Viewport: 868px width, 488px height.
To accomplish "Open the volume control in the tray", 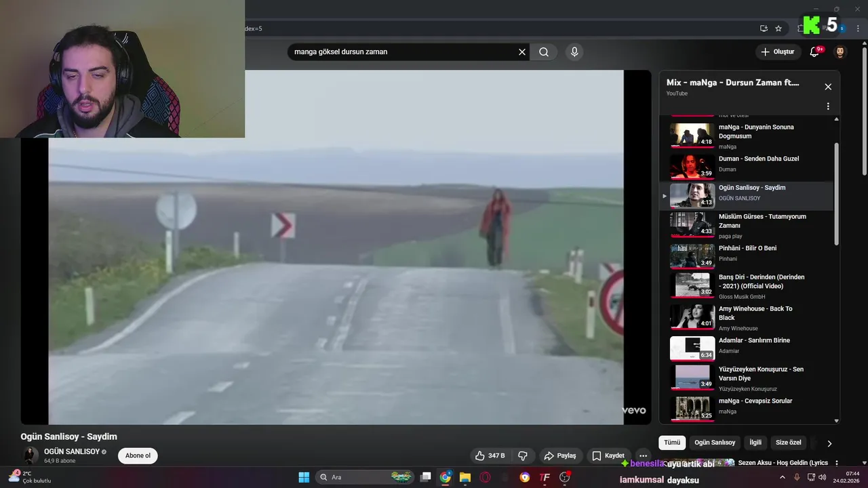I will 823,477.
